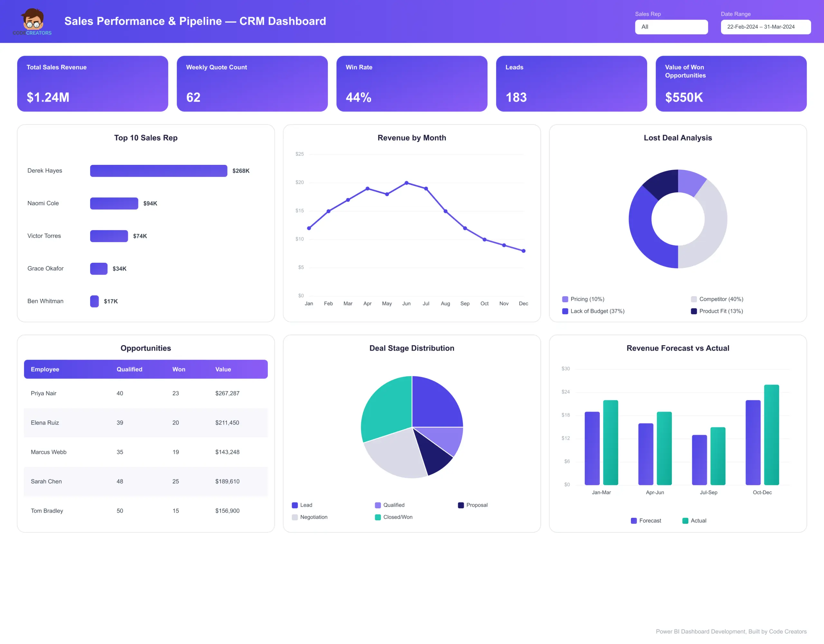Select the Weekly Quote Count card
The image size is (824, 644).
(252, 83)
